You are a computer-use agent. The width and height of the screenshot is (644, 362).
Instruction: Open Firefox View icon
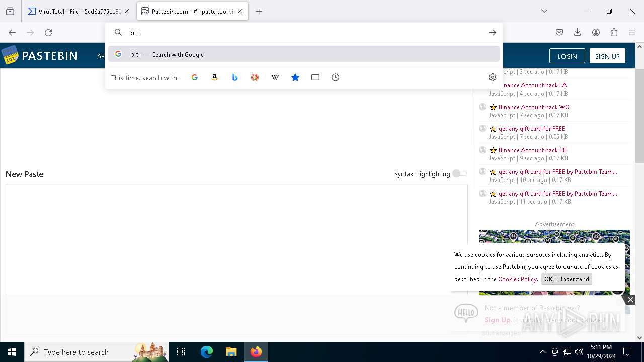(10, 11)
